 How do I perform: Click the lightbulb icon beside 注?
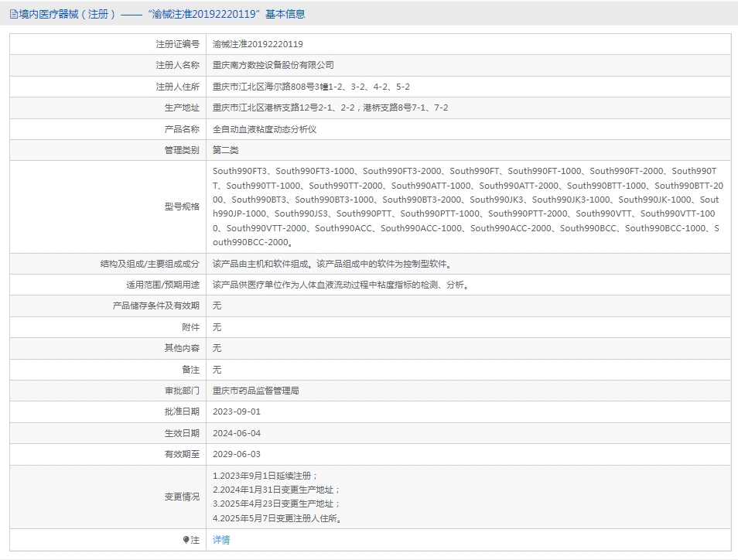pyautogui.click(x=186, y=540)
